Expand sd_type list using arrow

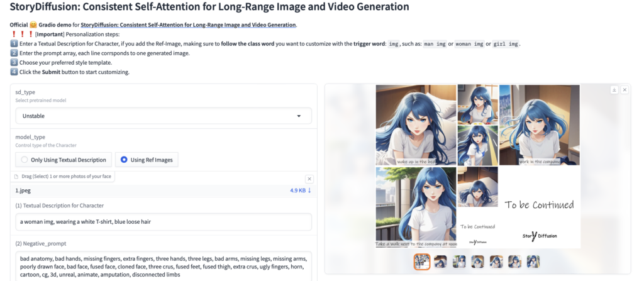[x=299, y=116]
